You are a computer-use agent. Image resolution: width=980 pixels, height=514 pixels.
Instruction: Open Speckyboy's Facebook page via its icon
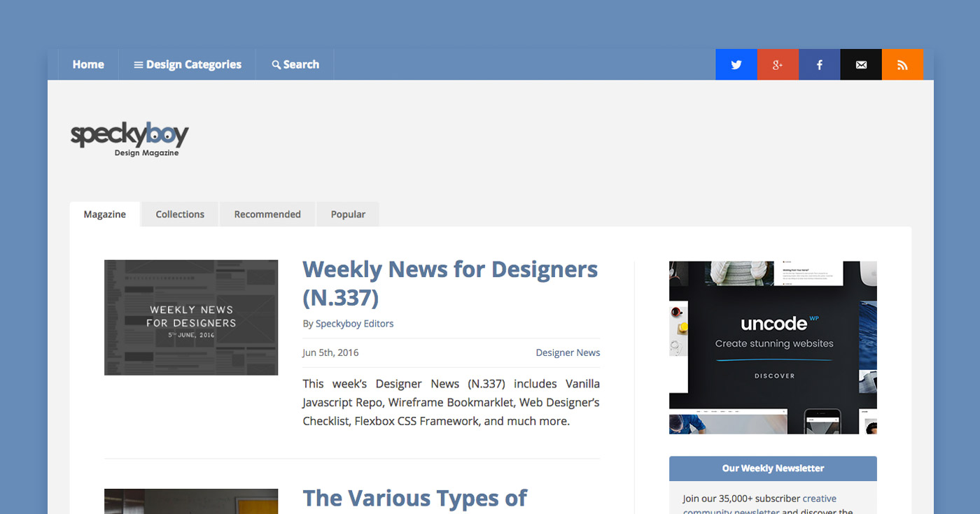[819, 64]
